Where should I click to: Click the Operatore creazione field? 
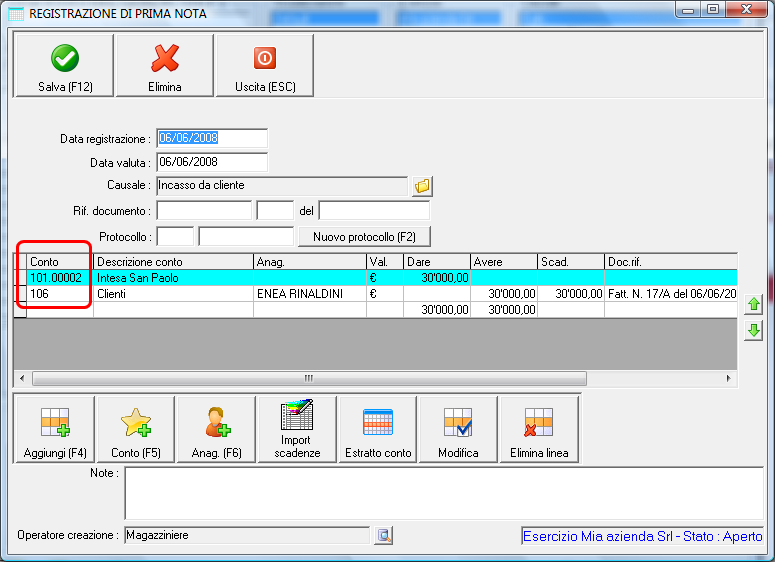click(247, 535)
